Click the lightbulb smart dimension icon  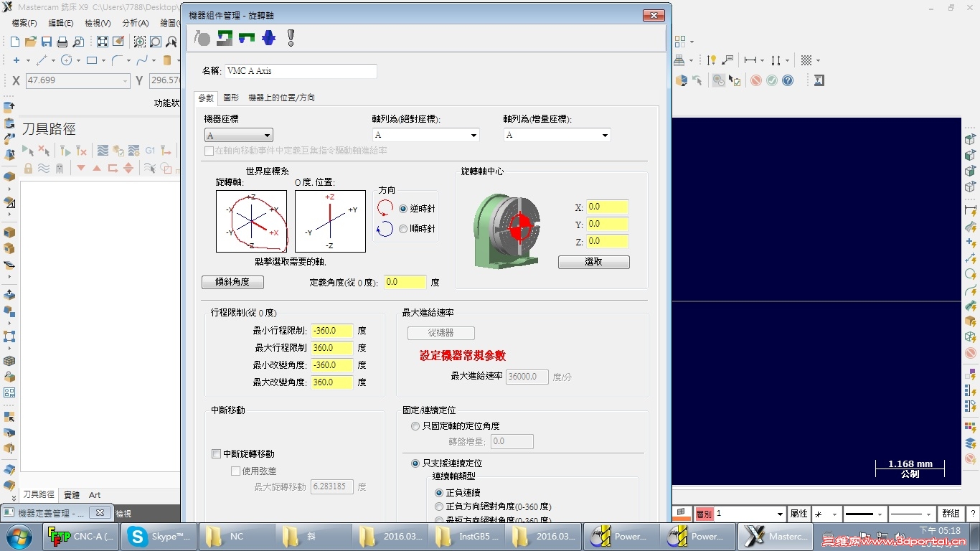pos(712,60)
